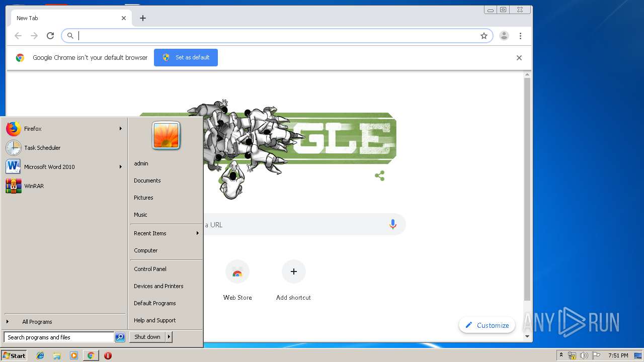Show hidden tray icons

point(561,355)
